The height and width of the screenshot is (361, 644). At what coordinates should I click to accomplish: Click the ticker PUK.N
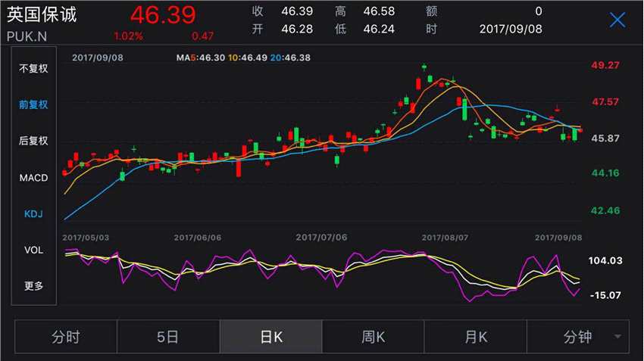[x=27, y=36]
